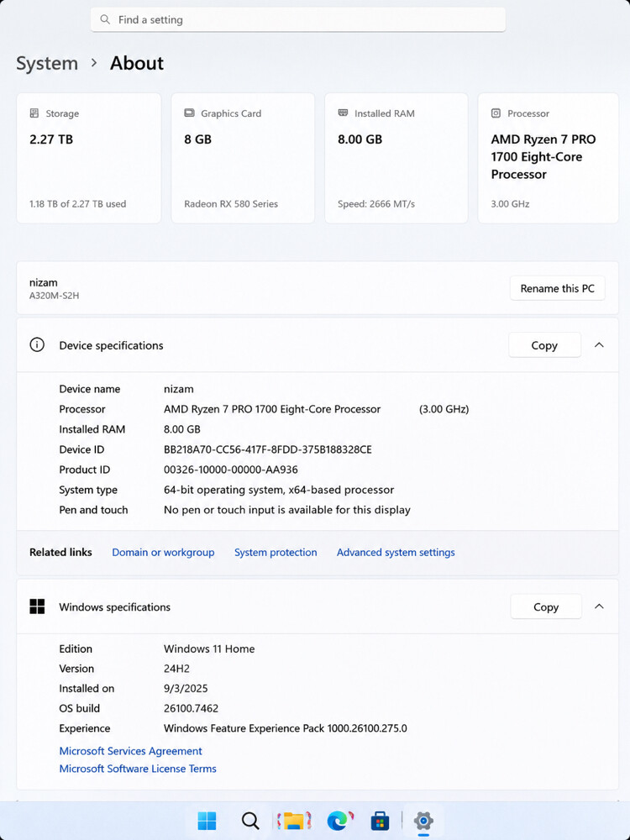630x840 pixels.
Task: Click the Settings gear in taskbar
Action: tap(423, 820)
